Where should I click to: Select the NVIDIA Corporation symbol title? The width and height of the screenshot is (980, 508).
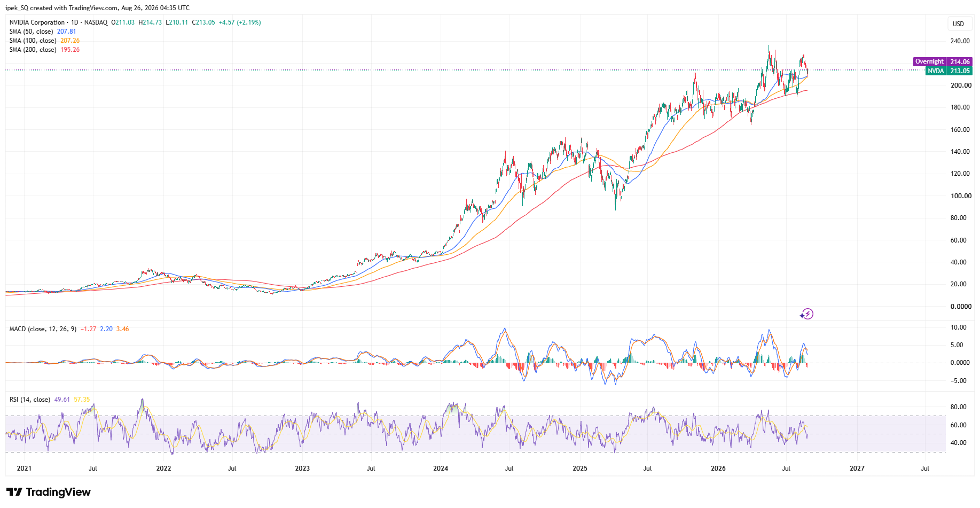[x=37, y=22]
